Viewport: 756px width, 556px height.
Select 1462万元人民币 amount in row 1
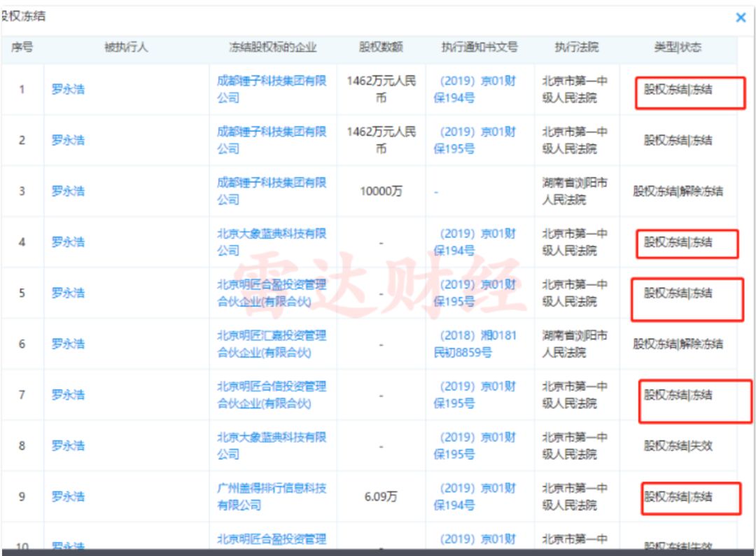(381, 89)
